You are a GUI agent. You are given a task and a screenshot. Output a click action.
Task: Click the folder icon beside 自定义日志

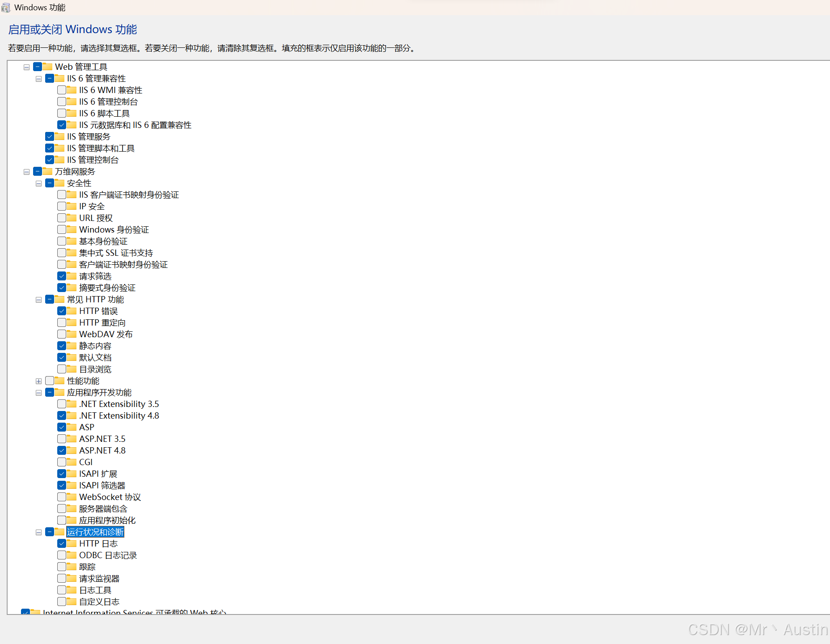click(x=72, y=602)
